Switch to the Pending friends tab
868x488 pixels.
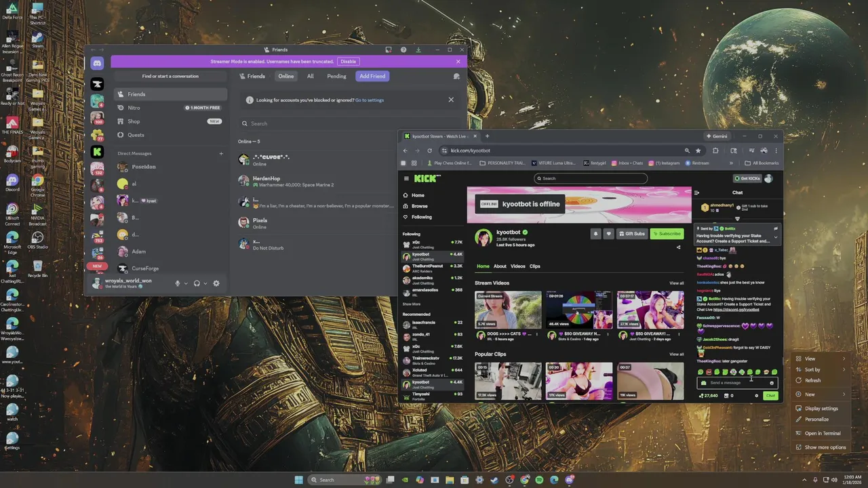pyautogui.click(x=336, y=77)
